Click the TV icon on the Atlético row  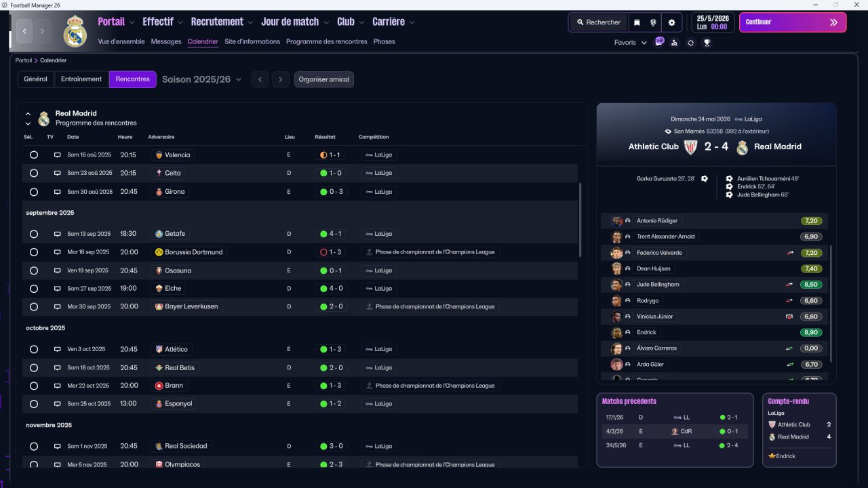pyautogui.click(x=58, y=350)
